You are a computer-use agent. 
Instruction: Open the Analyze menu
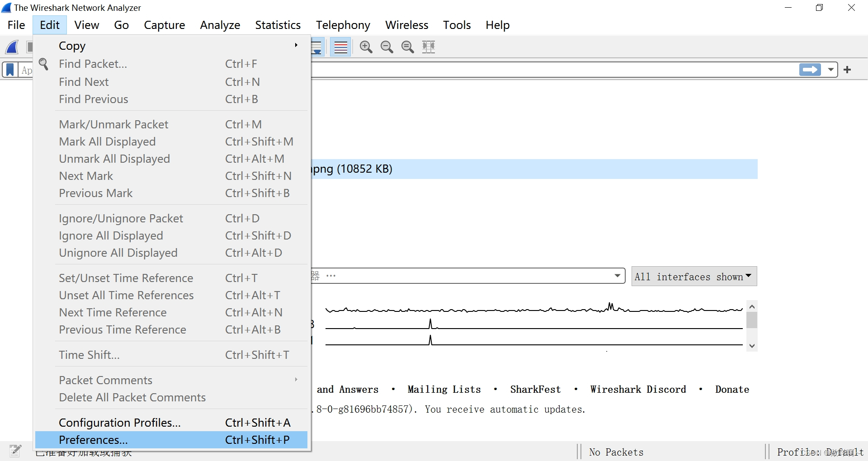220,25
